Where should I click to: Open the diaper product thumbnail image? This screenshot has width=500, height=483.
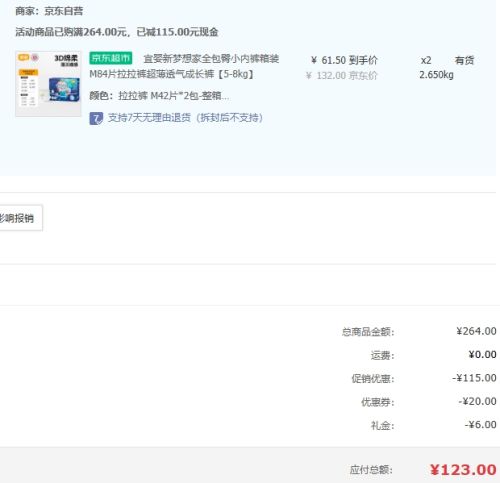tap(48, 84)
